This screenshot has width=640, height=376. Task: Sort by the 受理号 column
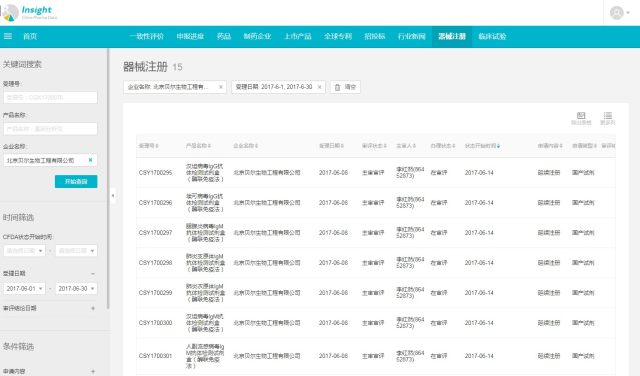pyautogui.click(x=149, y=146)
